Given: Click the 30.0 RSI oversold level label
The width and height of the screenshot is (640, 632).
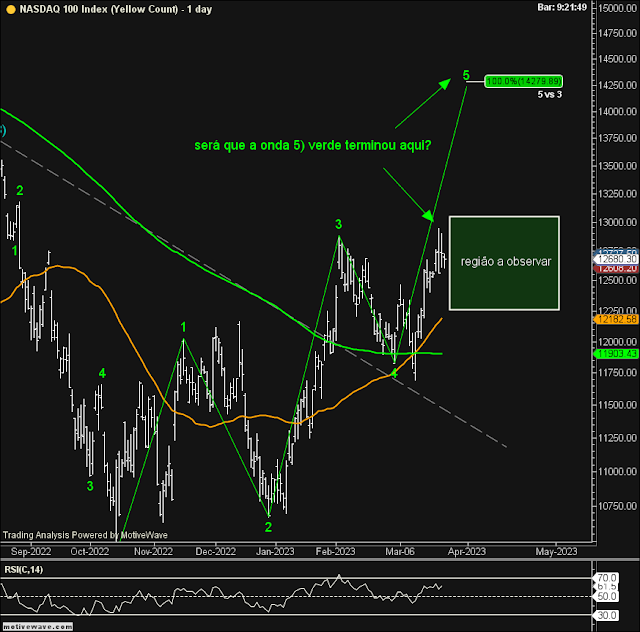Looking at the screenshot, I should (x=606, y=615).
